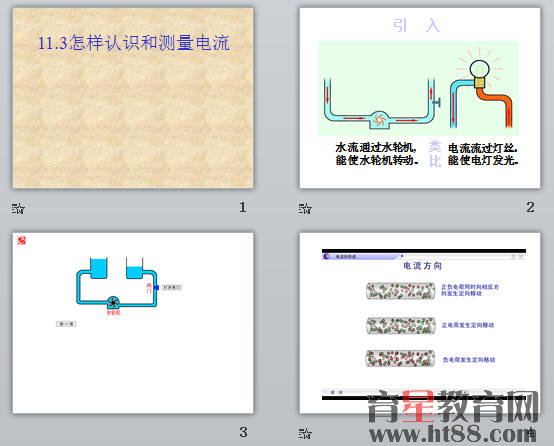Click top particle tube in slide 4
Image resolution: width=554 pixels, height=446 pixels.
[x=401, y=291]
